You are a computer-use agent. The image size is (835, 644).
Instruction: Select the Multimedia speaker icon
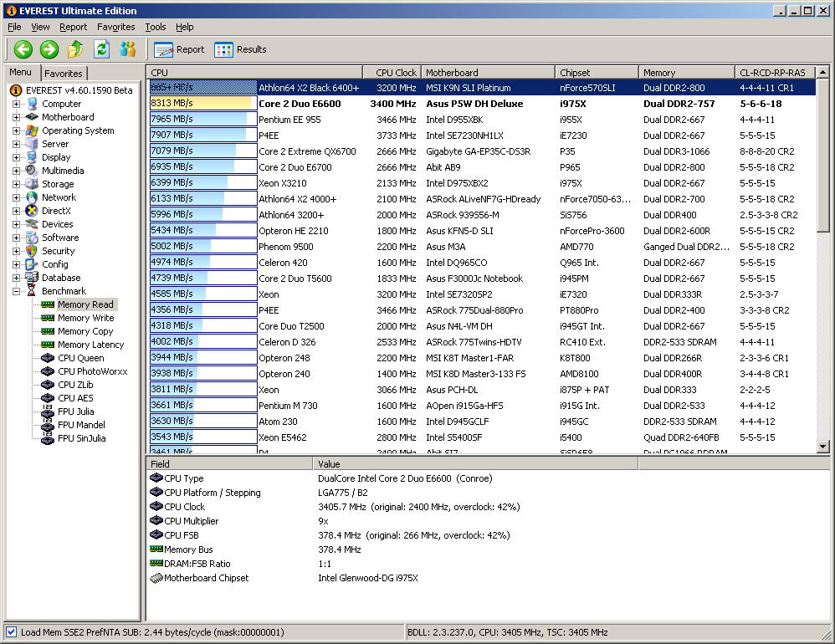pos(32,171)
